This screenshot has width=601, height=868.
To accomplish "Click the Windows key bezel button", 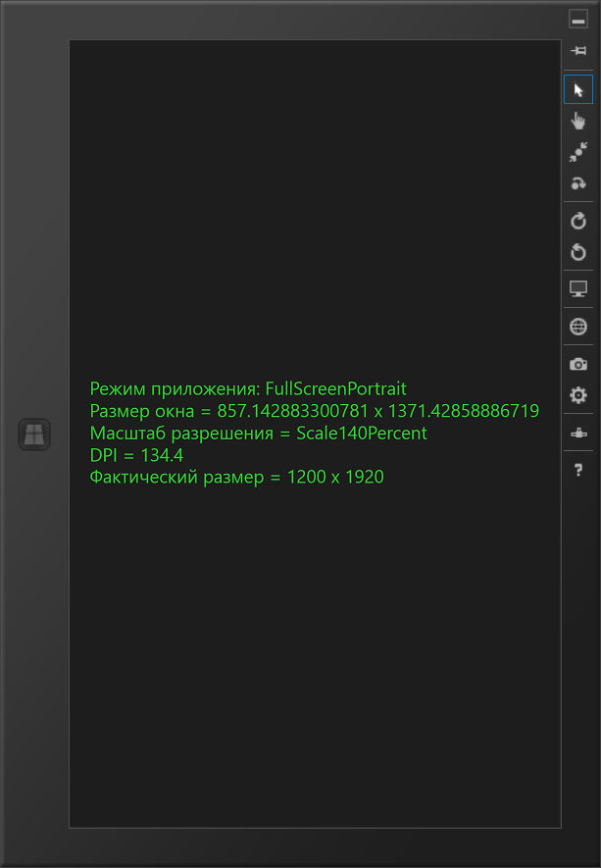I will tap(34, 434).
